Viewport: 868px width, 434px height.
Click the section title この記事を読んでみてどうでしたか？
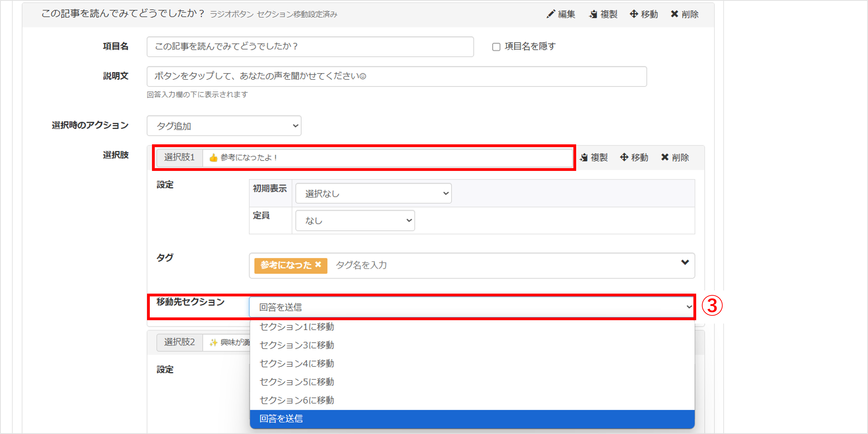123,13
